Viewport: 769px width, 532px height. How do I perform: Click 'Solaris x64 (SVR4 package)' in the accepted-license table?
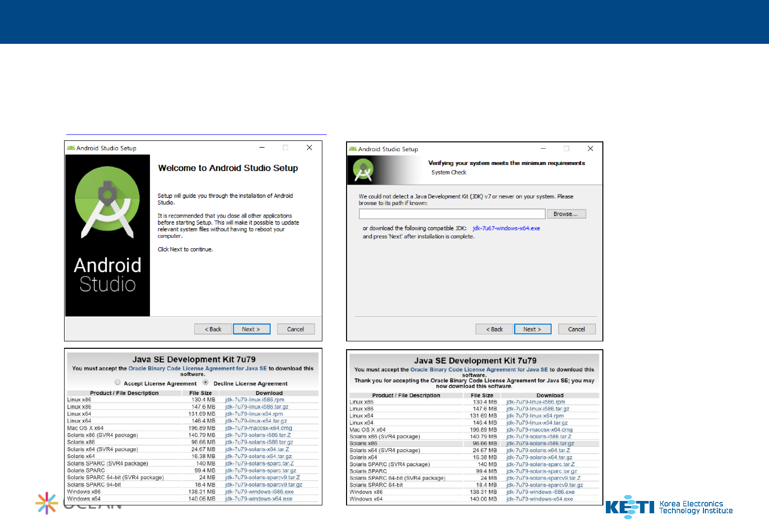coord(385,450)
